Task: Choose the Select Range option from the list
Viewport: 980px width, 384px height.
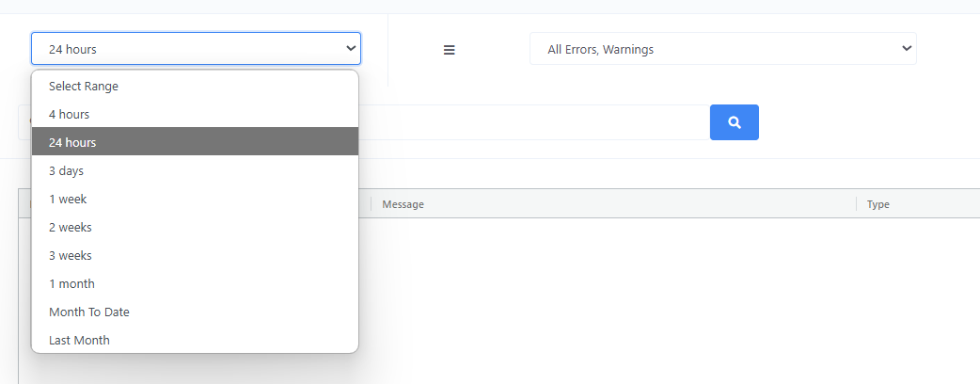Action: click(195, 87)
